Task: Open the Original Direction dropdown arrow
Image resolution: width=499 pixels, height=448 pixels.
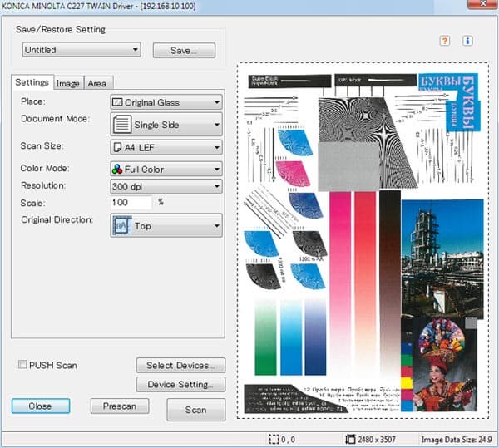Action: pos(217,226)
